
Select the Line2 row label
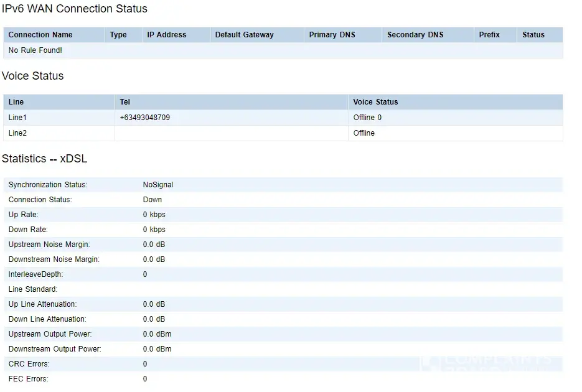[x=18, y=133]
